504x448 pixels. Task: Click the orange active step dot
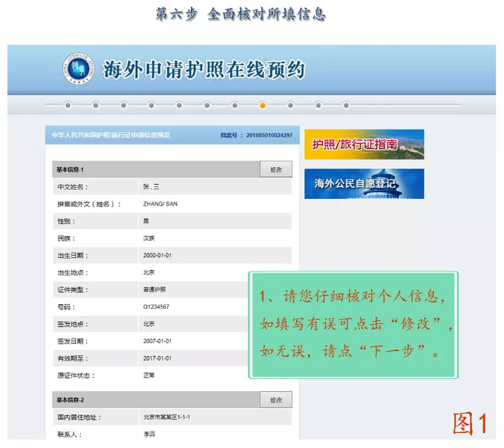coord(263,105)
